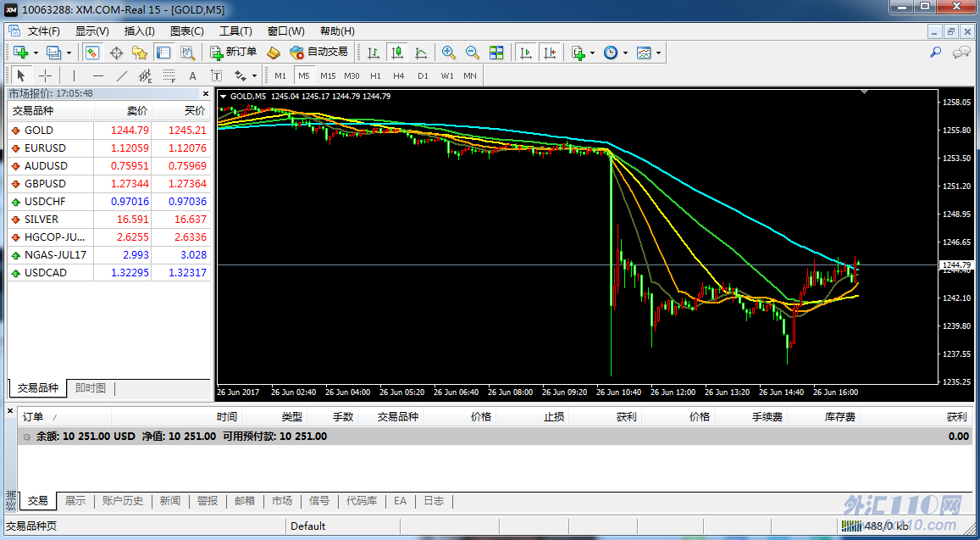
Task: Switch timeframe to M1
Action: (280, 75)
